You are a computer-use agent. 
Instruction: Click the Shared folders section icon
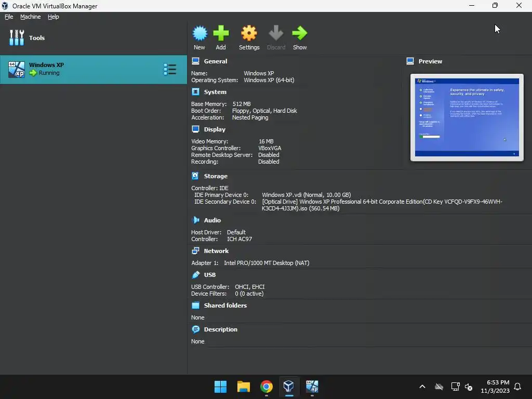click(196, 305)
